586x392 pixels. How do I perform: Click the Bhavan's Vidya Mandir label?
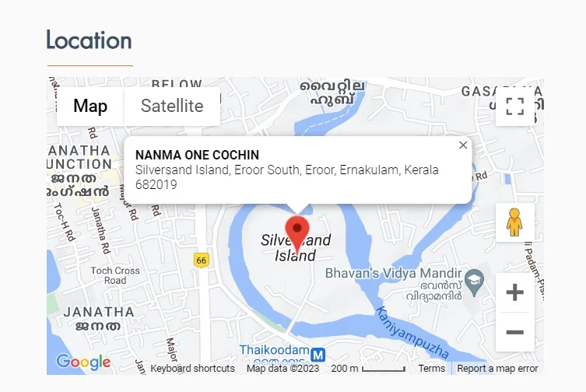393,273
